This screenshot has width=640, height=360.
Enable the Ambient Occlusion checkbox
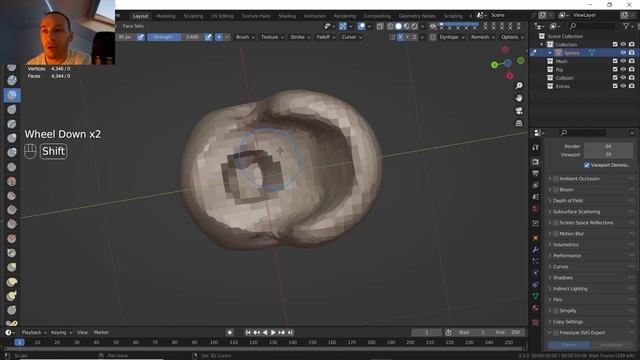[556, 179]
